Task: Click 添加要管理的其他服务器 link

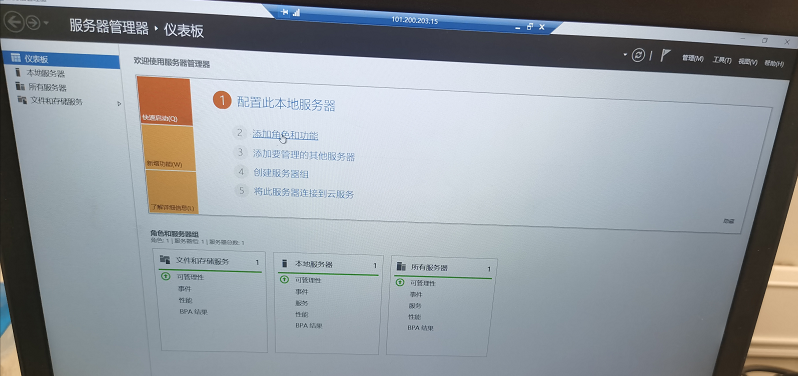Action: point(304,155)
